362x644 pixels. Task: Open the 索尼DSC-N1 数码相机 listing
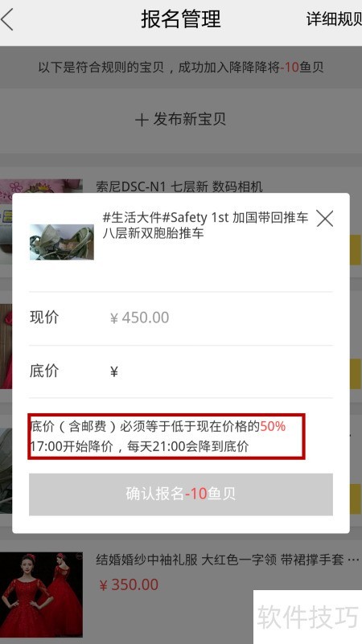179,187
